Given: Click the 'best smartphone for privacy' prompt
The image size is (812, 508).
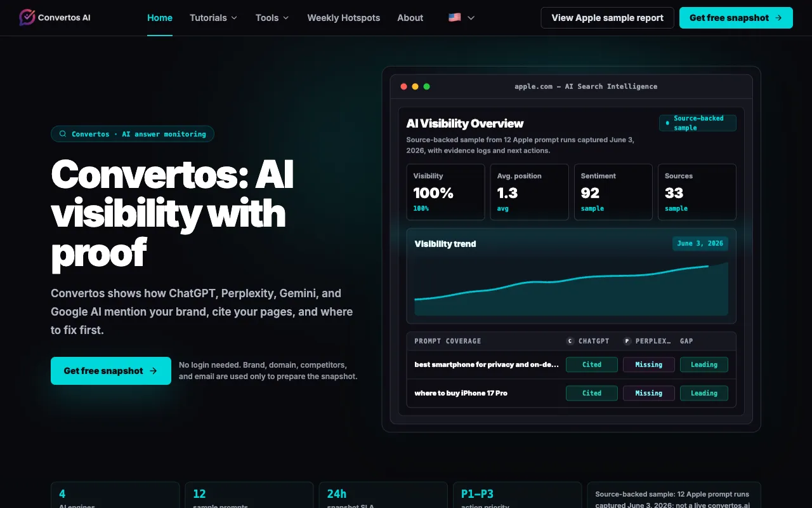Looking at the screenshot, I should click(x=487, y=364).
